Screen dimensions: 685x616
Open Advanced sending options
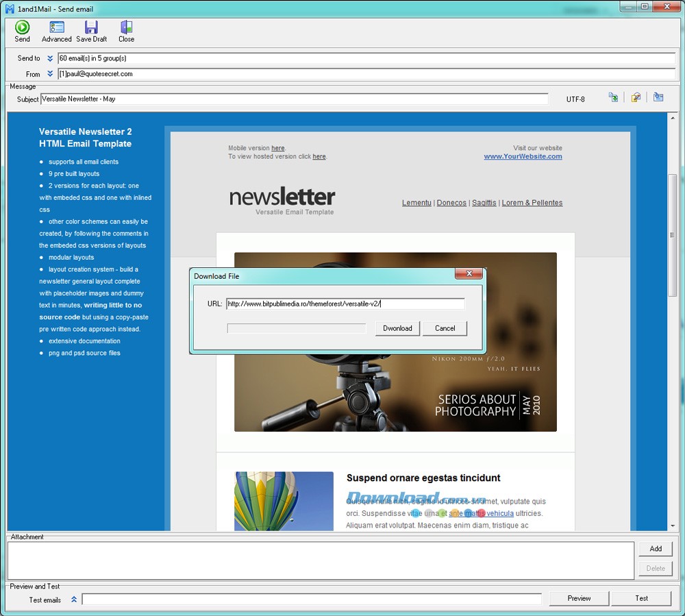[57, 27]
